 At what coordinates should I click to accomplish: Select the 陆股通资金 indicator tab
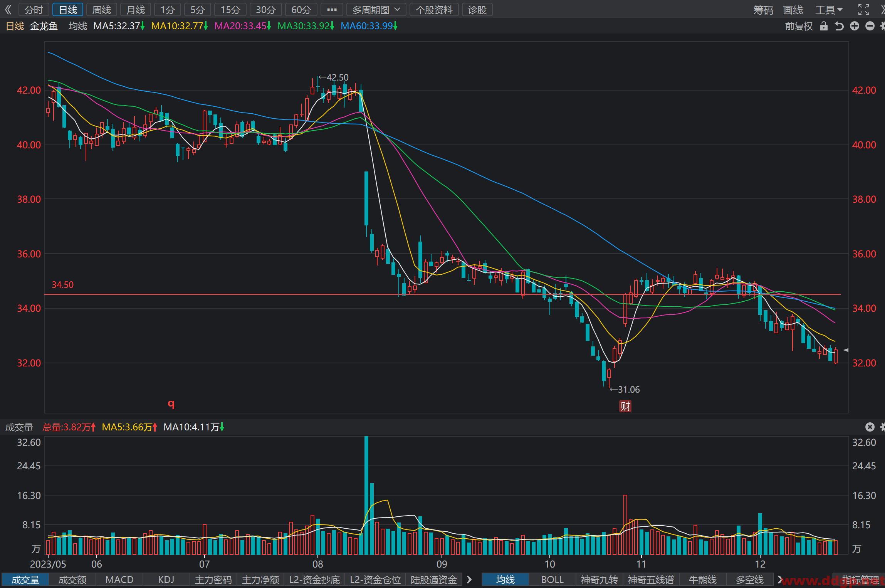tap(434, 580)
